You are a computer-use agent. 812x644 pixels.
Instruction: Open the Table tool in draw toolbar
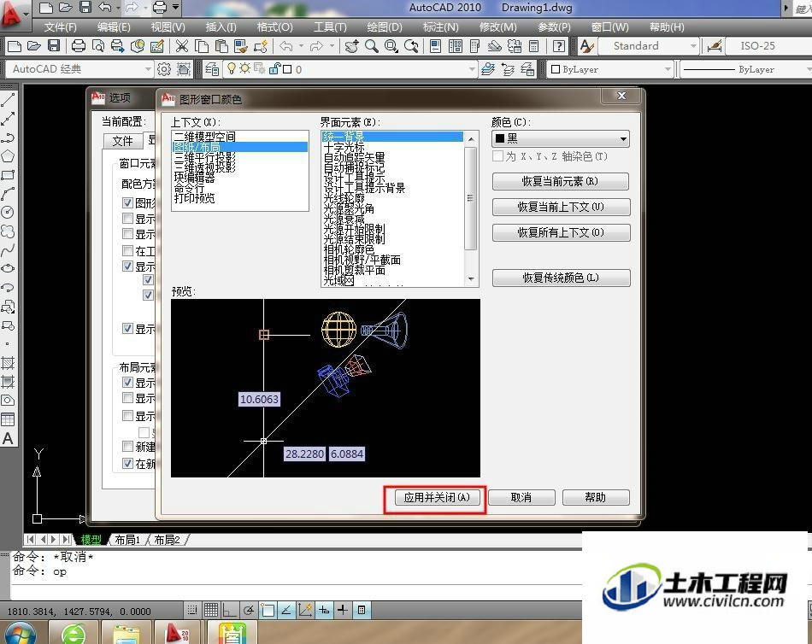point(7,419)
